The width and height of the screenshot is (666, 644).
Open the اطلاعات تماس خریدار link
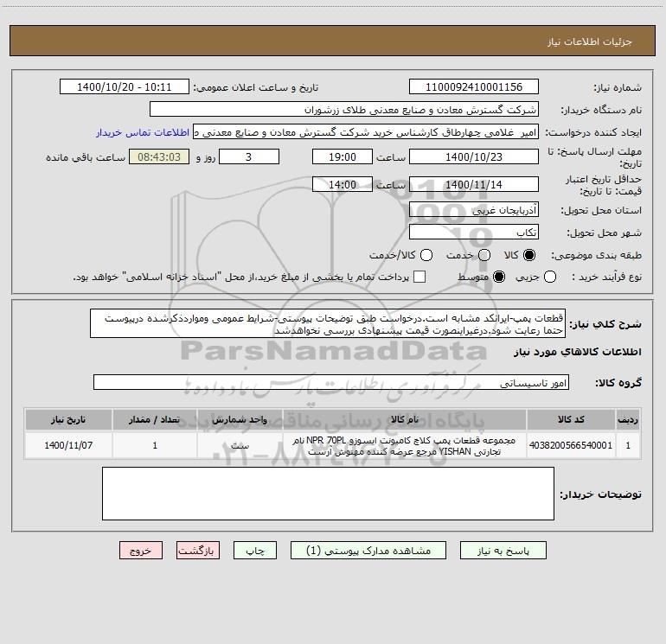[143, 132]
